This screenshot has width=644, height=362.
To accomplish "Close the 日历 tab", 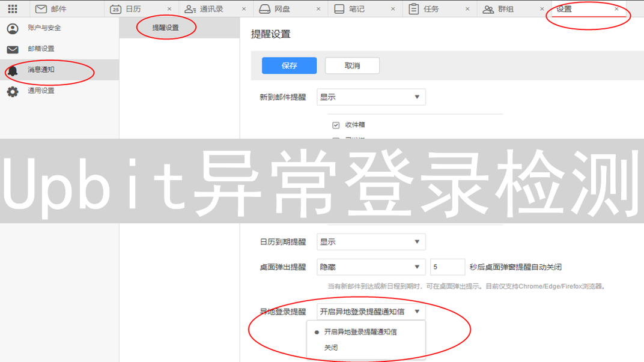I will [x=169, y=9].
